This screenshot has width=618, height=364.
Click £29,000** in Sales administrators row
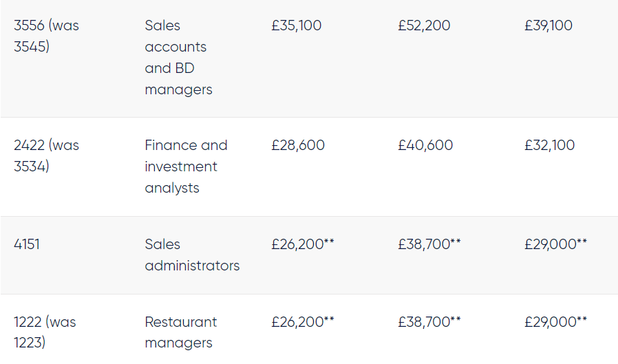(556, 245)
